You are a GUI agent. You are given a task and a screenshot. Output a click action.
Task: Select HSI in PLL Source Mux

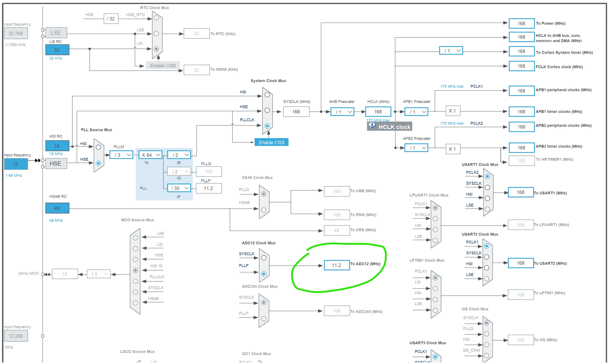[98, 147]
